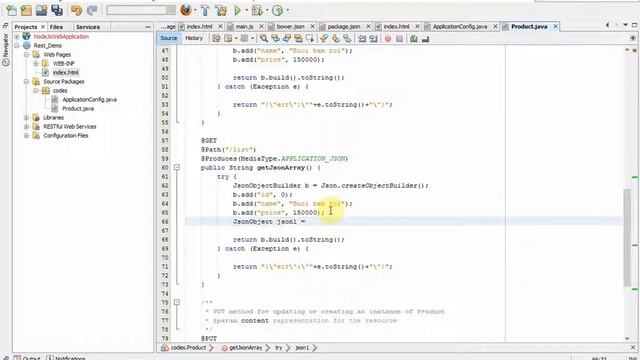Click the Toggle Rectangular Selection icon

(310, 38)
